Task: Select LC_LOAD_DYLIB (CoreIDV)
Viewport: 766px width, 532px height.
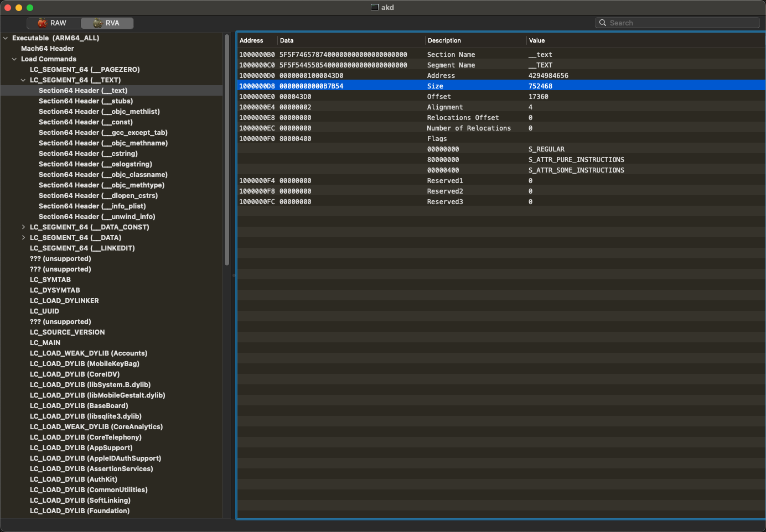Action: pos(75,374)
